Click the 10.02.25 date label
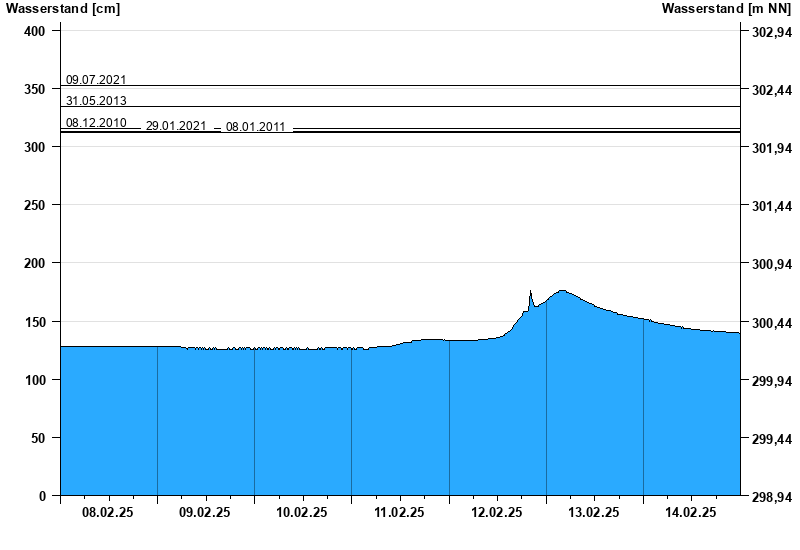This screenshot has height=550, width=800. 302,512
